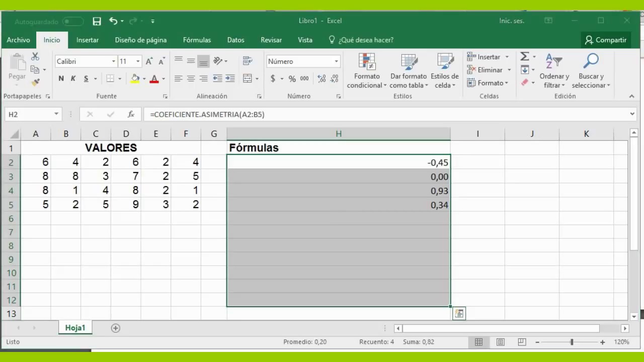The height and width of the screenshot is (362, 644).
Task: Apply accounting currency format icon
Action: (273, 78)
